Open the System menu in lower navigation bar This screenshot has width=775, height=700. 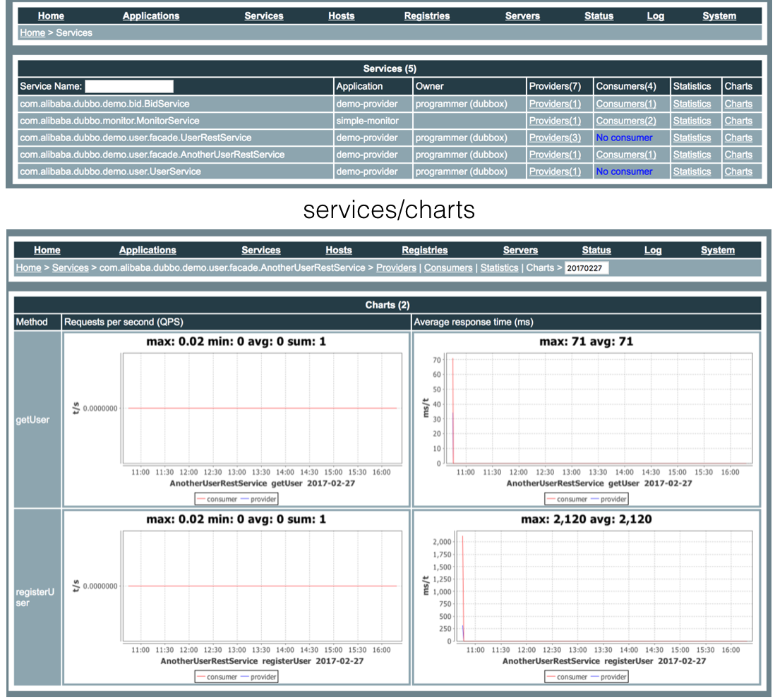point(717,250)
